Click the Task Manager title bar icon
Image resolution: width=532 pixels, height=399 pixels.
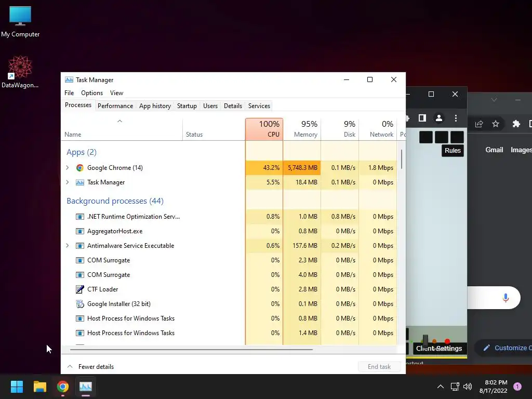[69, 79]
